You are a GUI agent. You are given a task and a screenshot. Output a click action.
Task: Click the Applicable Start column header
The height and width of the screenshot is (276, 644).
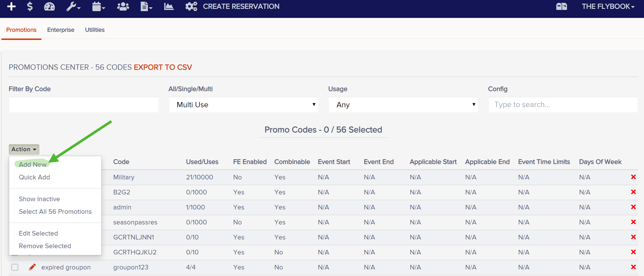point(433,162)
